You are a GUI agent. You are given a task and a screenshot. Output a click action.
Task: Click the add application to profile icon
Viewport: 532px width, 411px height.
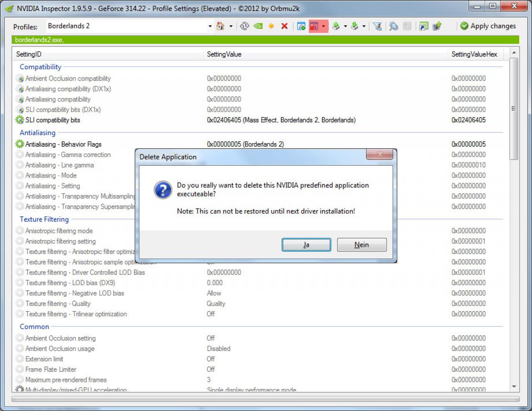(x=301, y=26)
